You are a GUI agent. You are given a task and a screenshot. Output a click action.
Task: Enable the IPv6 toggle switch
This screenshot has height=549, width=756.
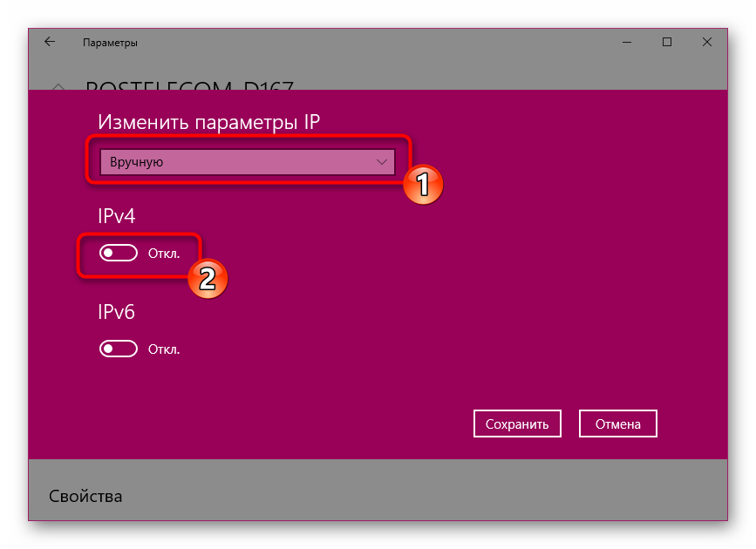pyautogui.click(x=118, y=349)
